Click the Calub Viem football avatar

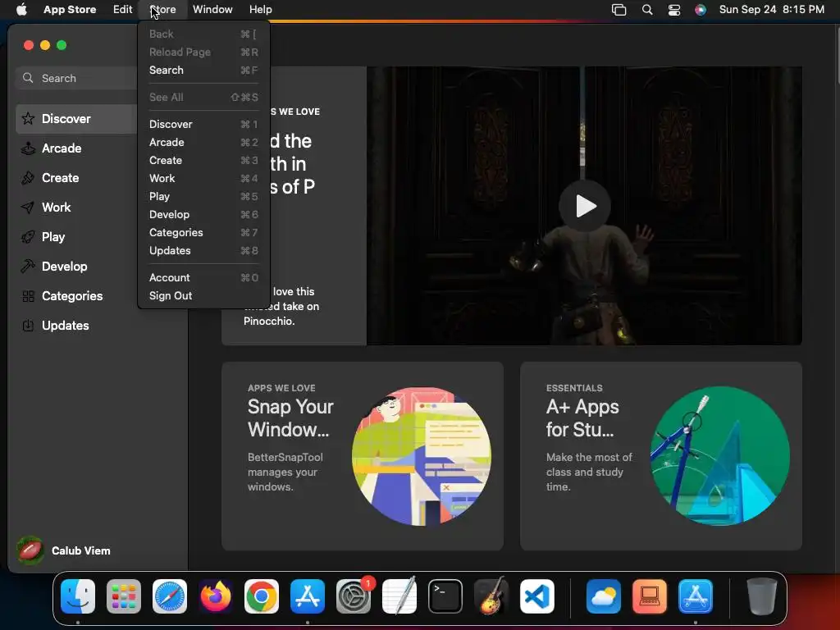(x=30, y=550)
